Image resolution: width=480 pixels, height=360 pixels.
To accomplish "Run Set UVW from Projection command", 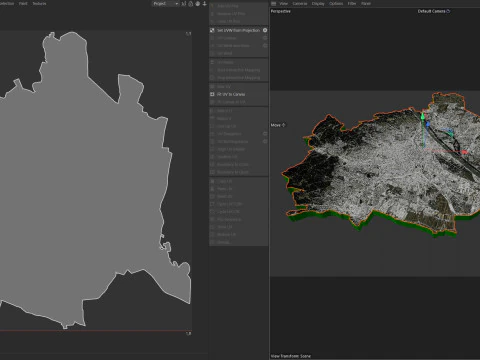I will coord(238,30).
